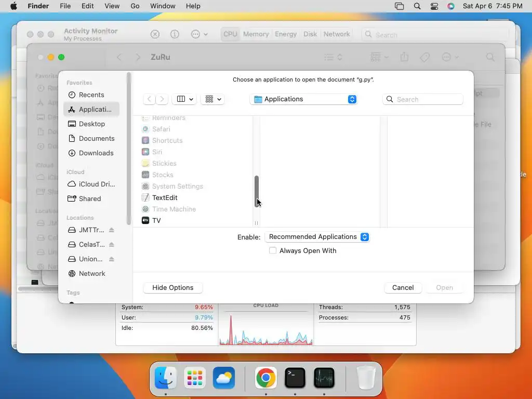Go to Desktop in the dialog sidebar

coord(91,124)
